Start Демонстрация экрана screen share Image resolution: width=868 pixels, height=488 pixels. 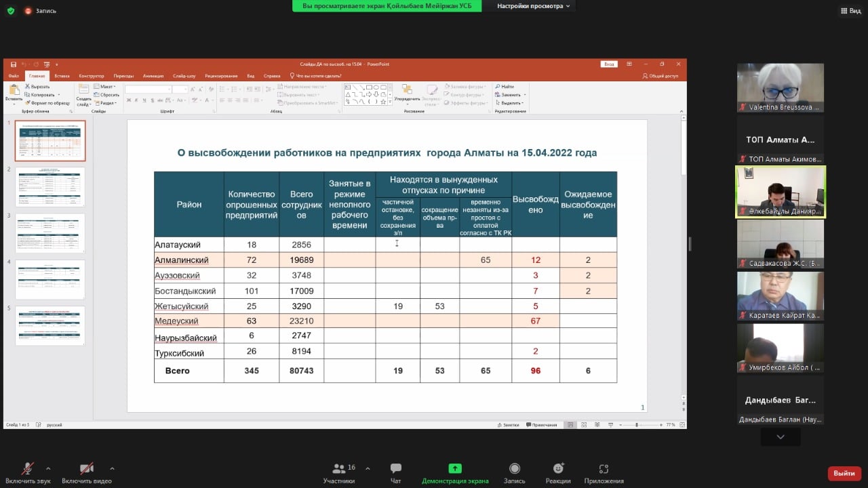tap(455, 472)
